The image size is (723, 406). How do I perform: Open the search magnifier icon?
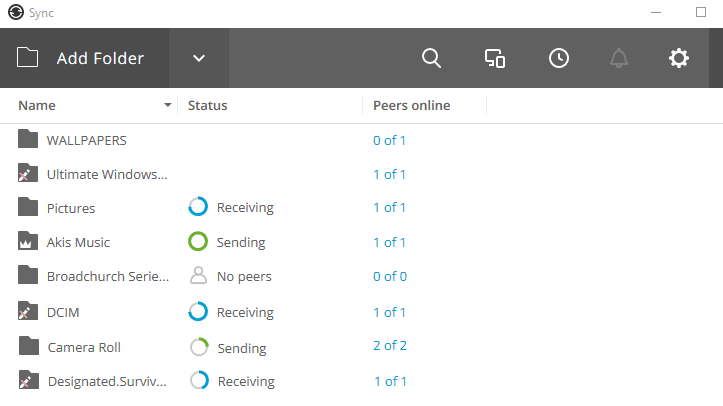(431, 59)
